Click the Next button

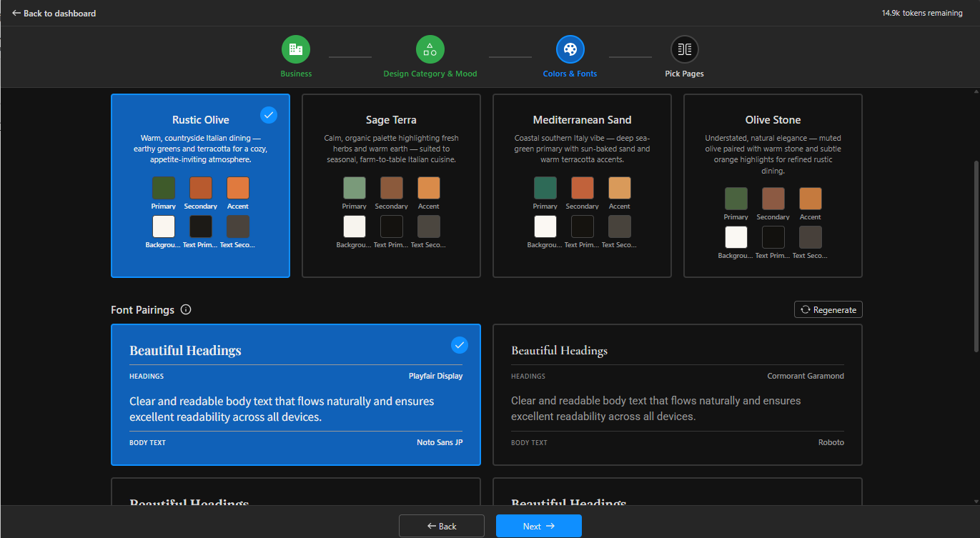click(538, 526)
